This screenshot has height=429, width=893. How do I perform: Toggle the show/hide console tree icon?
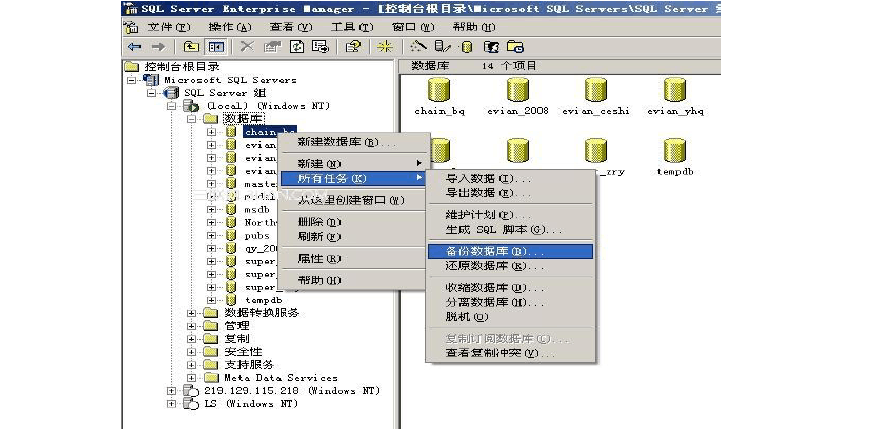(x=216, y=47)
